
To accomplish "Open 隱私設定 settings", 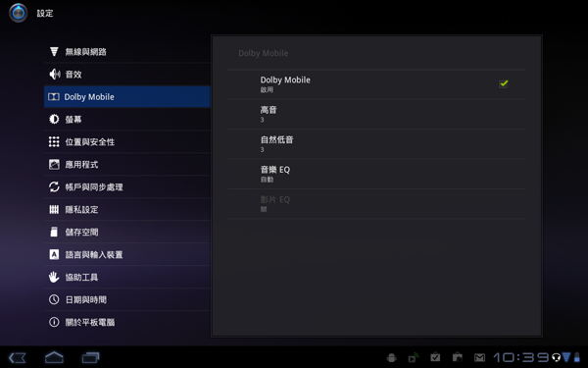I will coord(127,209).
